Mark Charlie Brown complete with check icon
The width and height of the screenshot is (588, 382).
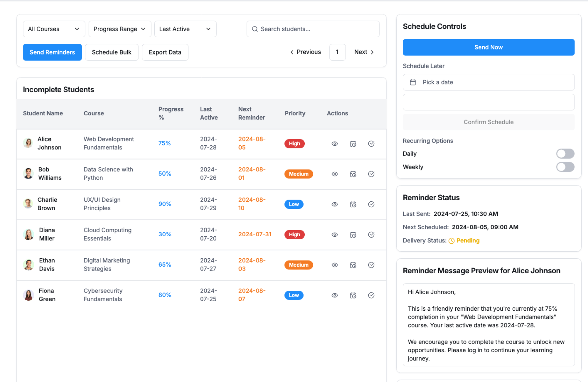click(x=371, y=204)
